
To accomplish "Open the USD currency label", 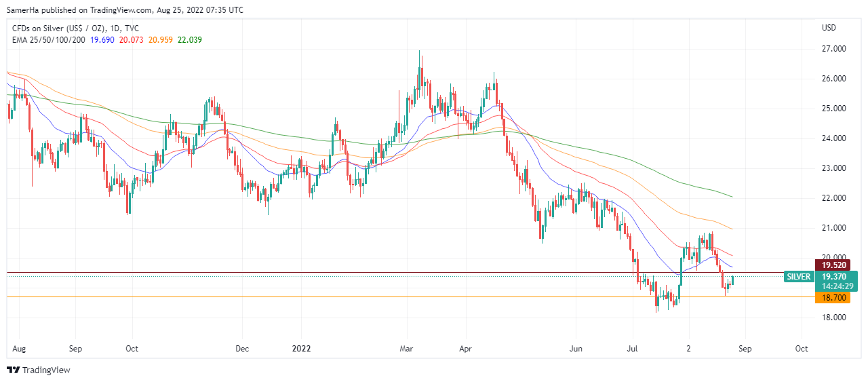I will pos(829,28).
